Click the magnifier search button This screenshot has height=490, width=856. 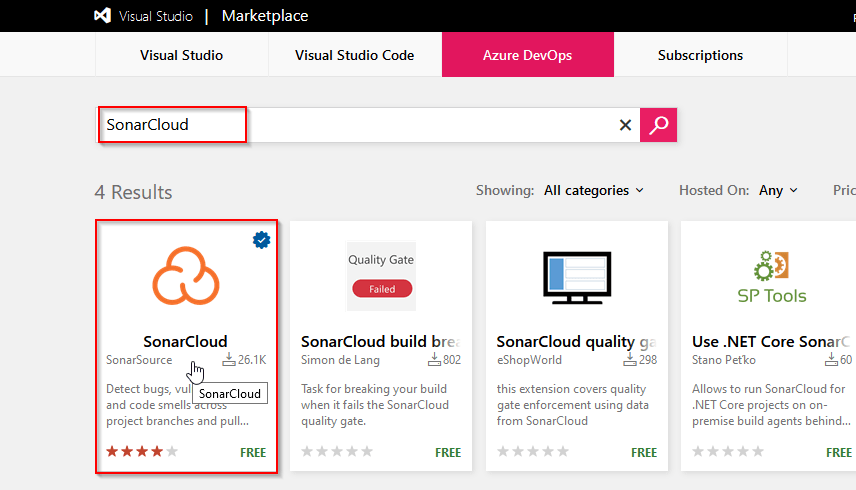658,125
